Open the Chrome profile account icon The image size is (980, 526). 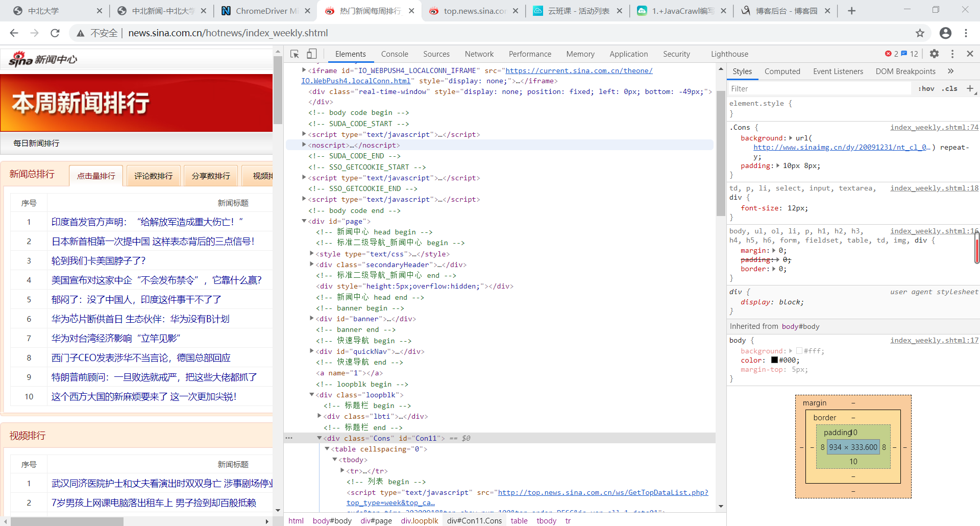(x=945, y=33)
